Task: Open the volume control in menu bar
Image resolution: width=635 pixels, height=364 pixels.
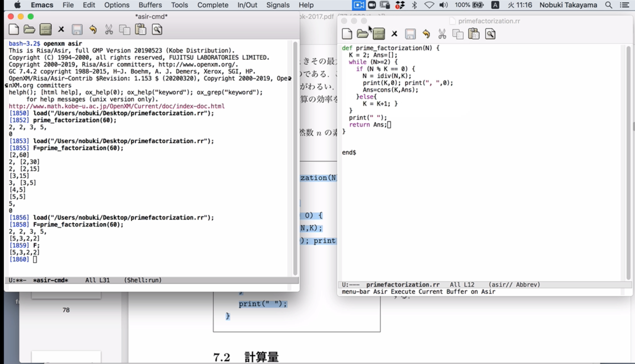Action: pos(443,5)
